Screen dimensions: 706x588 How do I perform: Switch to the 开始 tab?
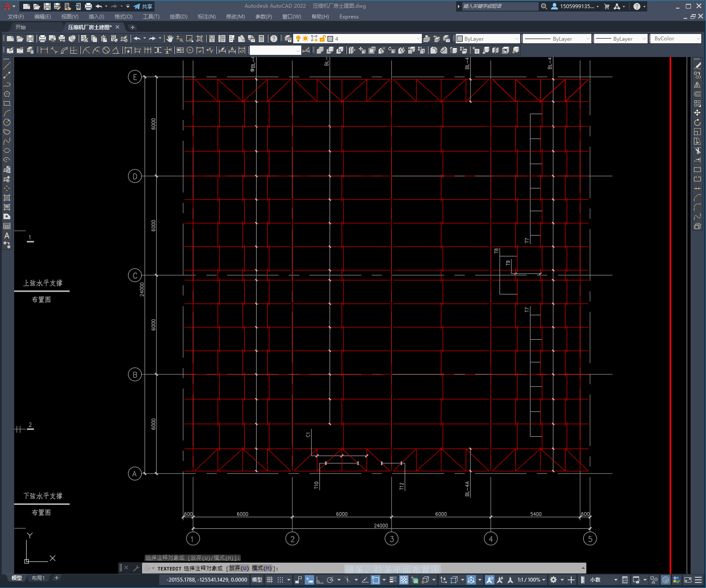[21, 27]
